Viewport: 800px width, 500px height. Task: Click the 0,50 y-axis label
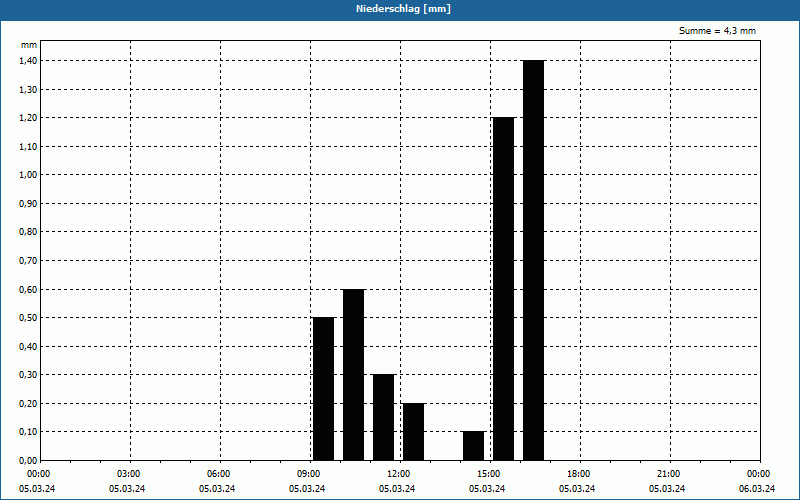(x=28, y=318)
